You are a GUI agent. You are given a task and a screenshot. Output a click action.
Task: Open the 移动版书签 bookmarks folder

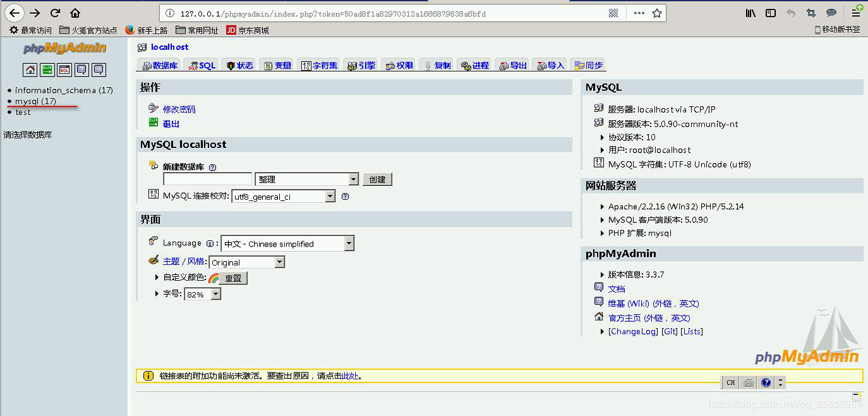(837, 30)
